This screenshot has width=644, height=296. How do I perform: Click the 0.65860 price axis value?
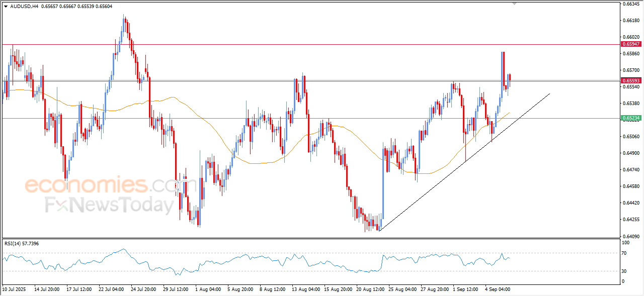point(631,54)
